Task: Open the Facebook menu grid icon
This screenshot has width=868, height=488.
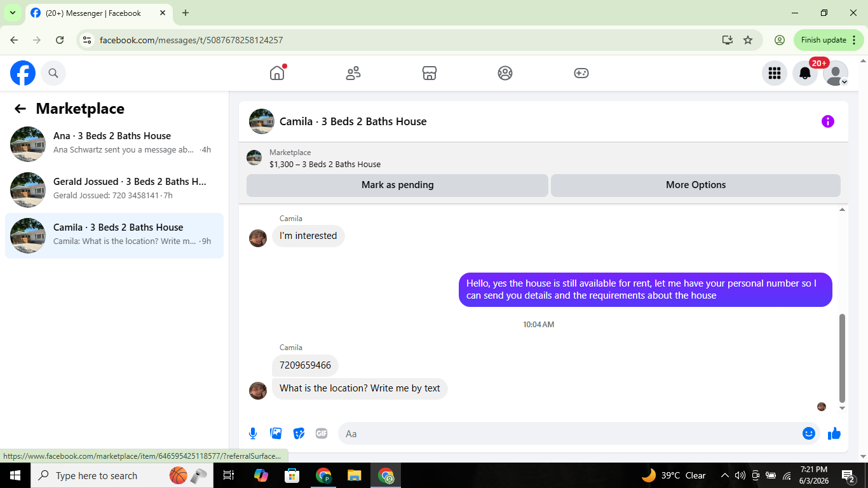Action: click(x=774, y=73)
